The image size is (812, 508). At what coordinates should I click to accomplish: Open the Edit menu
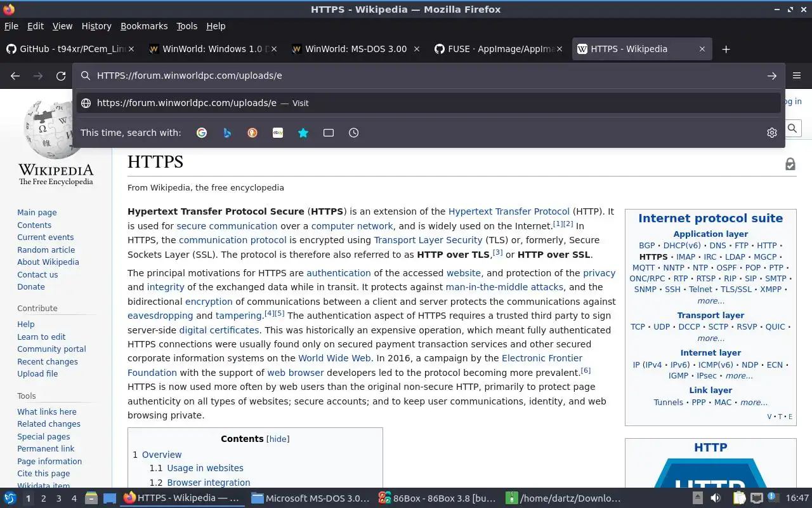[36, 26]
